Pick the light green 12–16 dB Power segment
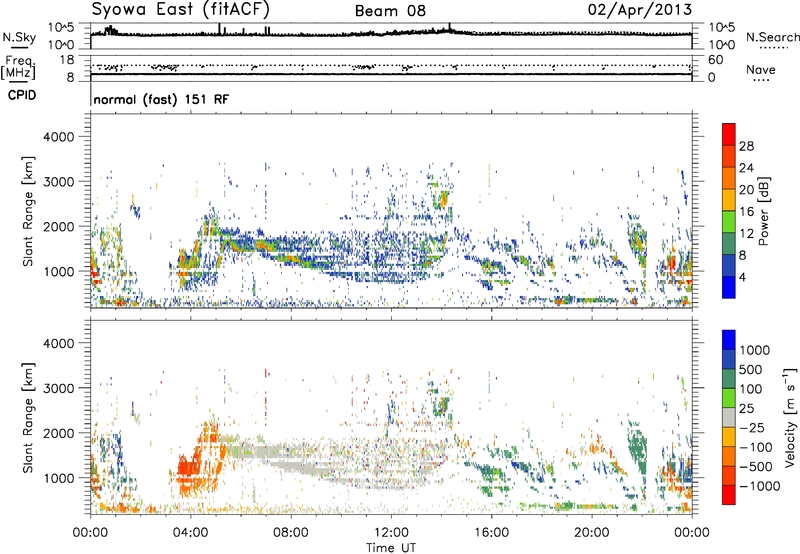This screenshot has height=554, width=800. pos(729,221)
